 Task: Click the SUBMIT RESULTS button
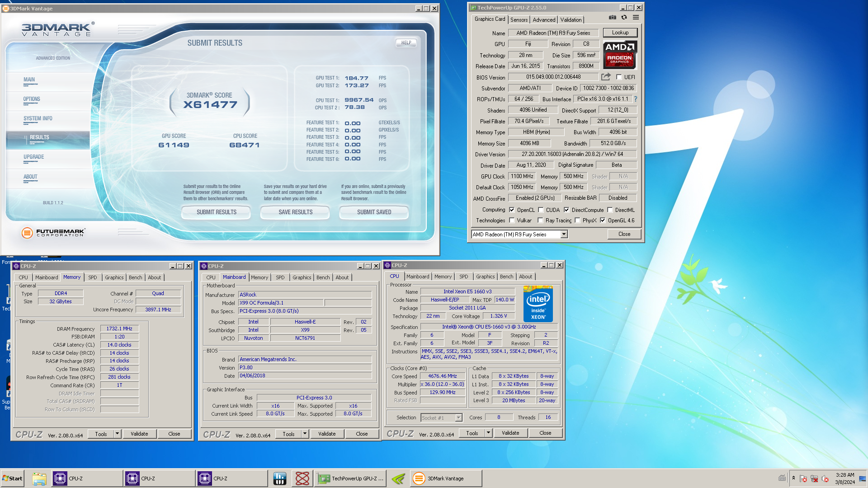click(216, 212)
